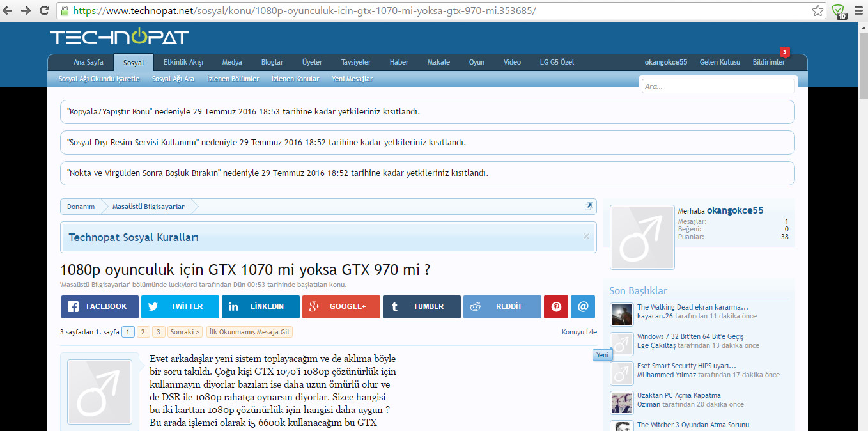Viewport: 868px width, 431px height.
Task: Go to page 2 of the thread
Action: 143,332
